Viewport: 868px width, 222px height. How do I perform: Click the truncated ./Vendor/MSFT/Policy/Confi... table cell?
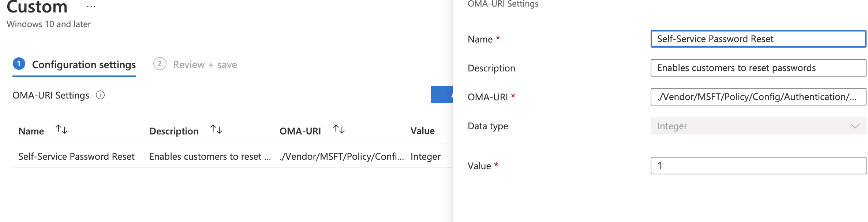point(341,156)
